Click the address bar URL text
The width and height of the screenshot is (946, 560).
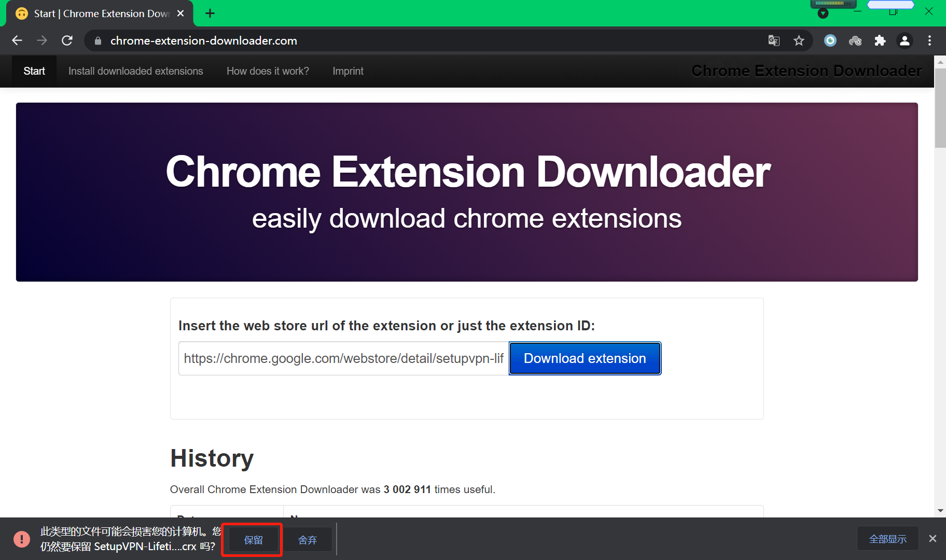point(204,40)
